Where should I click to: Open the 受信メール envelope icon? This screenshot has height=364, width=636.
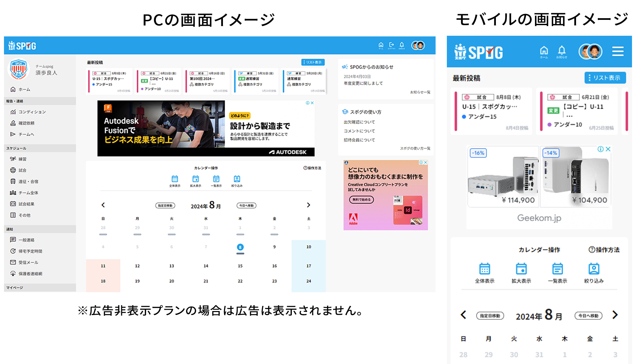point(13,262)
